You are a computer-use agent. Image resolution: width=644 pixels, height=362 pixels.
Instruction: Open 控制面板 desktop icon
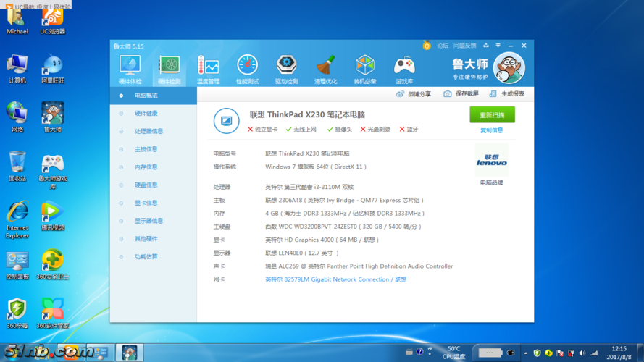(17, 266)
